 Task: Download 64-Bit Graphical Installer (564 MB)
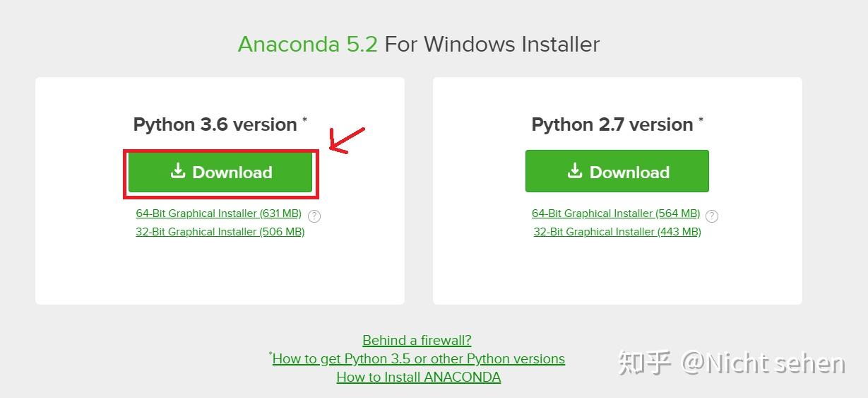[x=615, y=213]
